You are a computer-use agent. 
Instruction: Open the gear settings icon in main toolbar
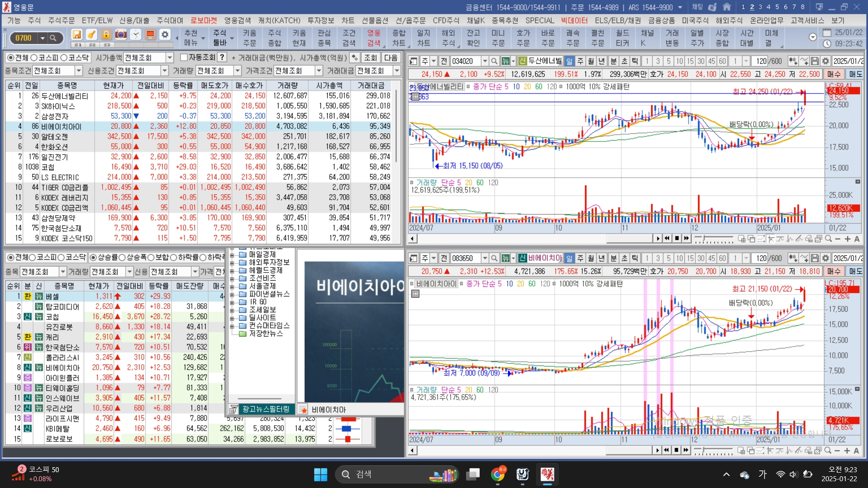pos(165,35)
